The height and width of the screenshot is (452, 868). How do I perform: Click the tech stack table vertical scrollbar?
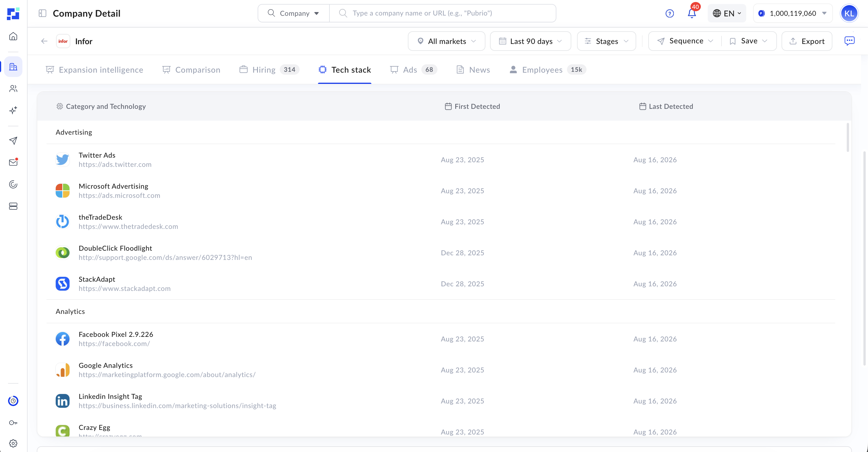pyautogui.click(x=847, y=138)
